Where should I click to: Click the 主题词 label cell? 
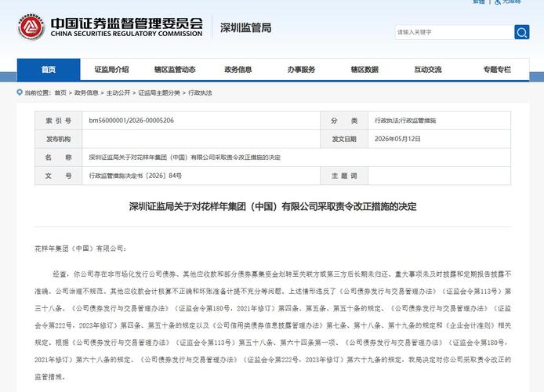[x=344, y=176]
